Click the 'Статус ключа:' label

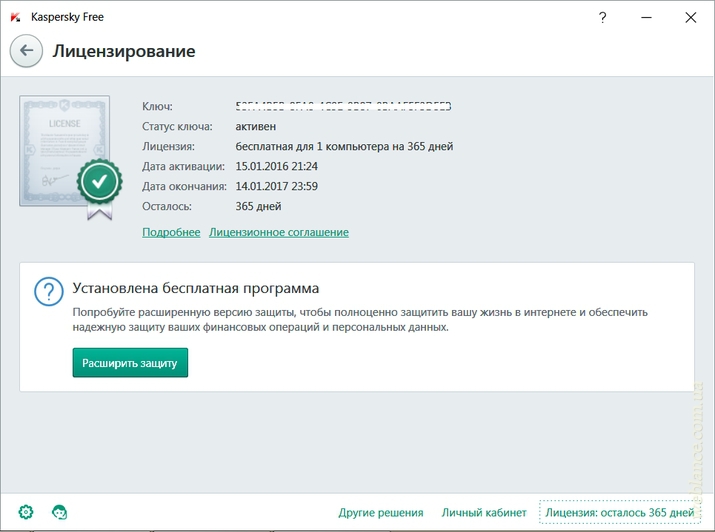point(177,126)
